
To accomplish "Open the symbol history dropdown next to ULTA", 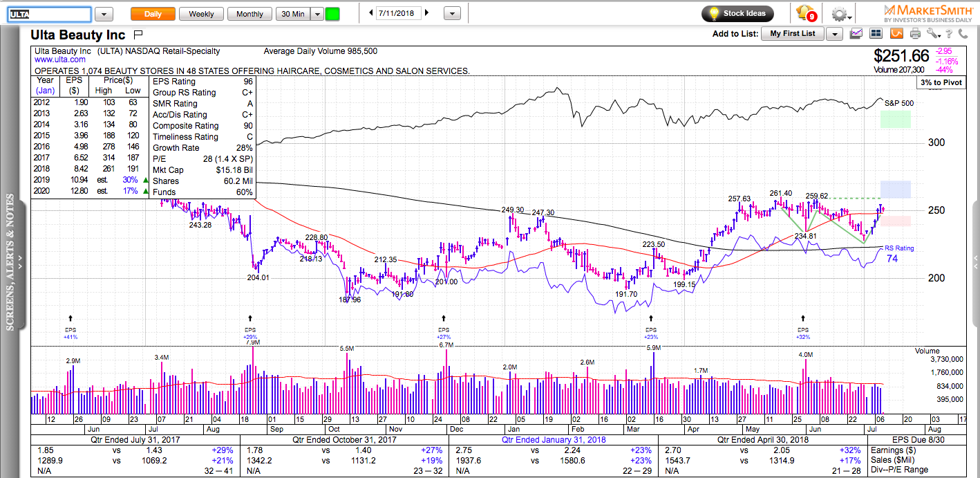I will click(x=104, y=14).
